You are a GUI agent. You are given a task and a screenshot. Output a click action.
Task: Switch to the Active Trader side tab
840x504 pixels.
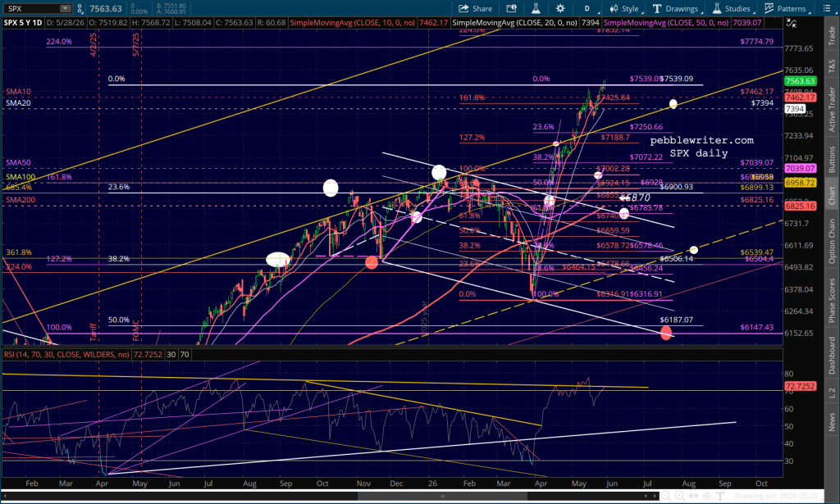(x=832, y=109)
